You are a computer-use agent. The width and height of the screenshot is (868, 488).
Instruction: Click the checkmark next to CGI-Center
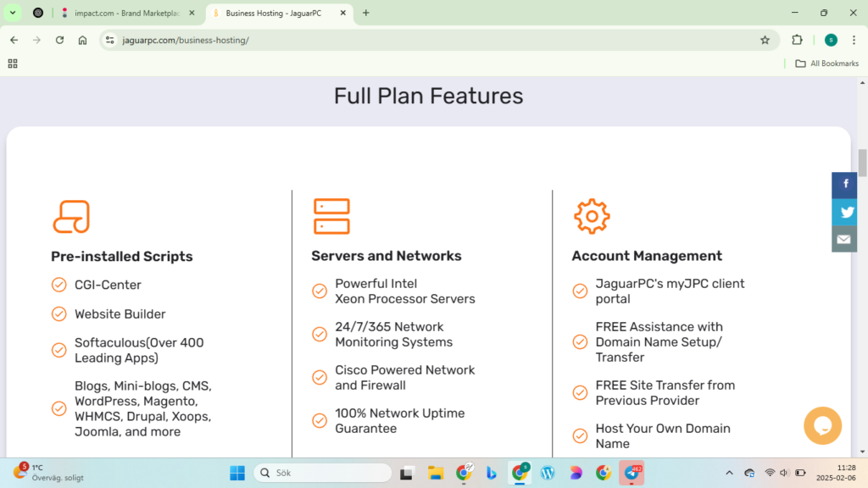(x=59, y=285)
